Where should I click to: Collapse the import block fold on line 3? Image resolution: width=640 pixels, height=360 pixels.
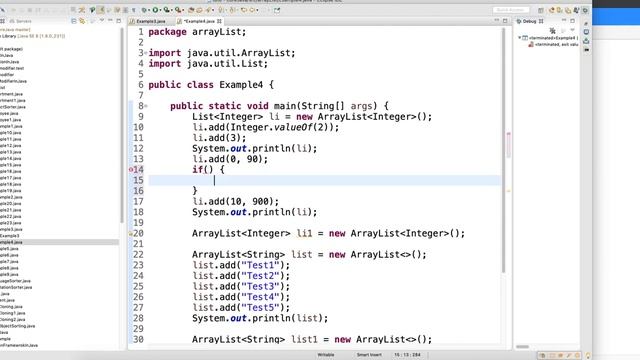[146, 53]
